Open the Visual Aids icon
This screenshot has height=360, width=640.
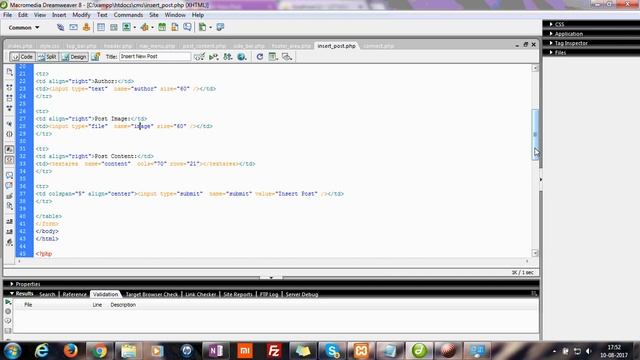pos(287,57)
